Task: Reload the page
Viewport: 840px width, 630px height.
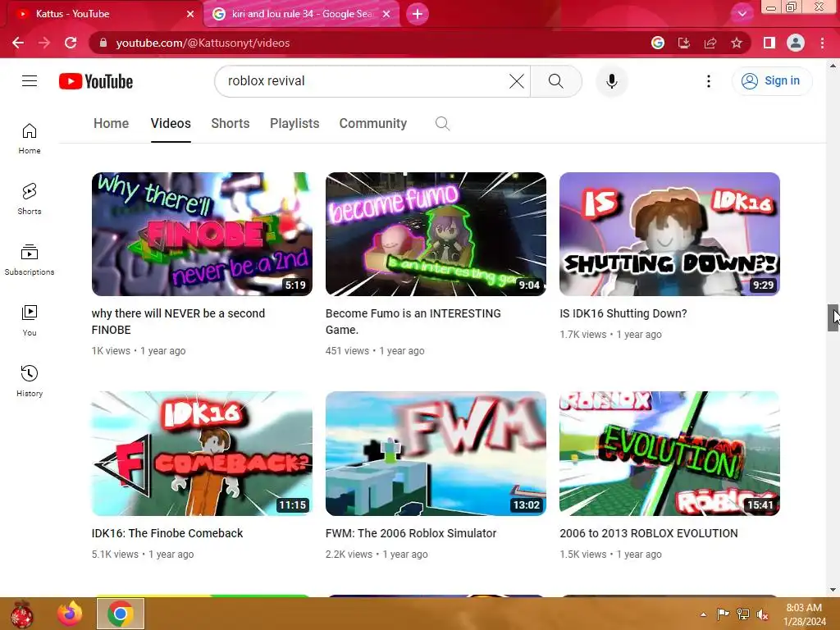Action: (x=71, y=43)
